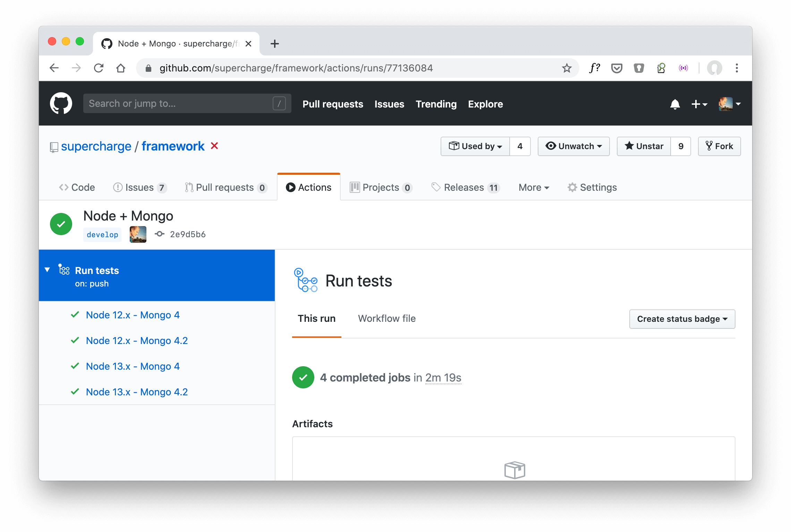Collapse the Run tests job group triangle

pos(48,270)
